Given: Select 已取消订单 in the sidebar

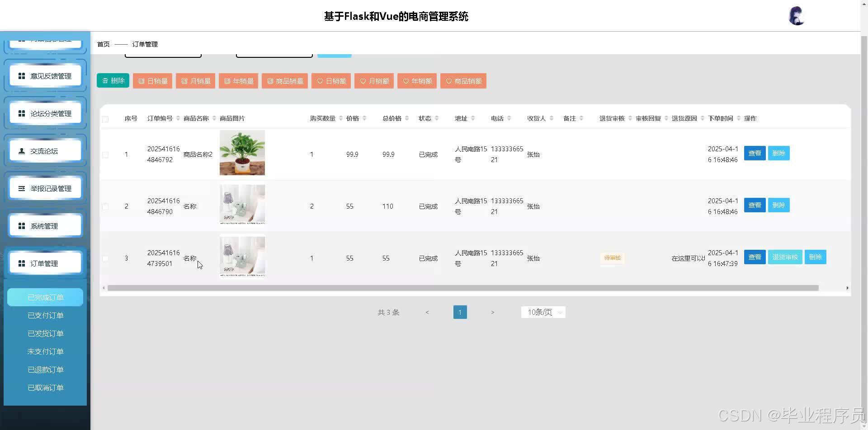Looking at the screenshot, I should (45, 388).
